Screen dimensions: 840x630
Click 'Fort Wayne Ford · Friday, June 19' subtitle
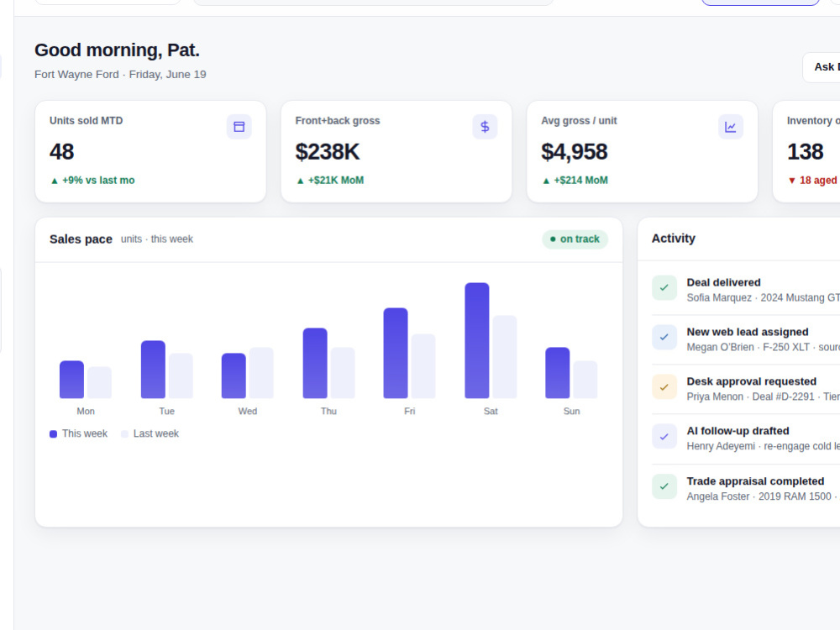click(x=120, y=75)
